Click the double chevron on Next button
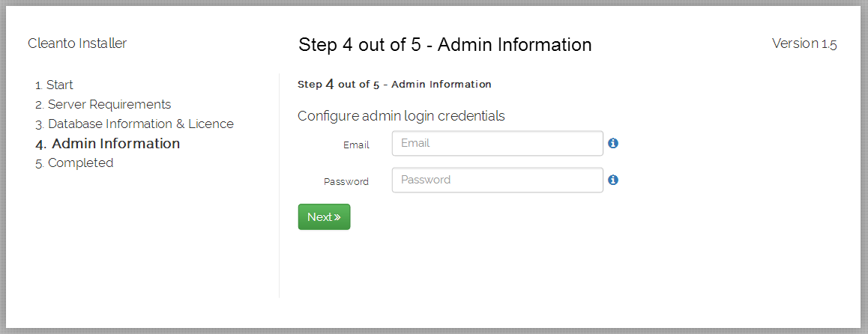This screenshot has height=334, width=868. pyautogui.click(x=337, y=216)
